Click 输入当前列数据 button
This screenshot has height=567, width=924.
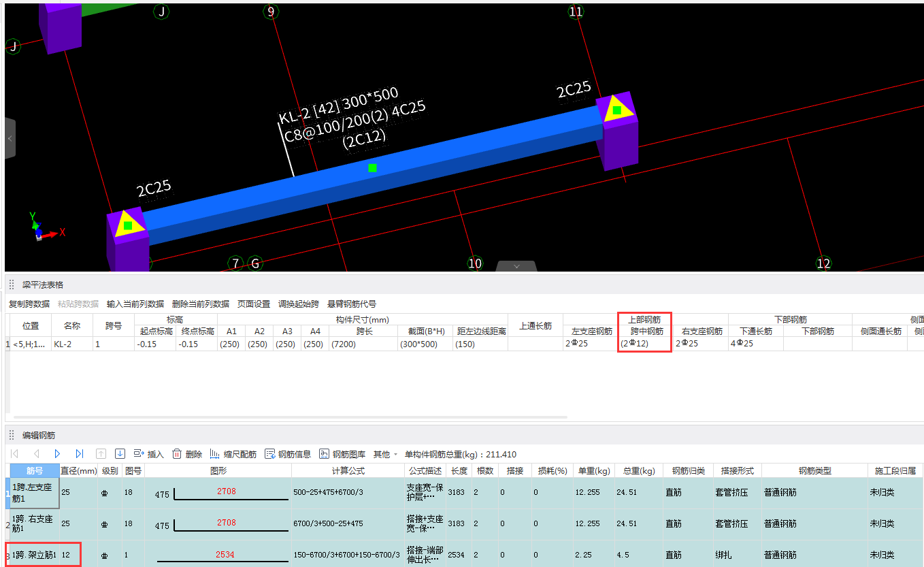(x=135, y=304)
